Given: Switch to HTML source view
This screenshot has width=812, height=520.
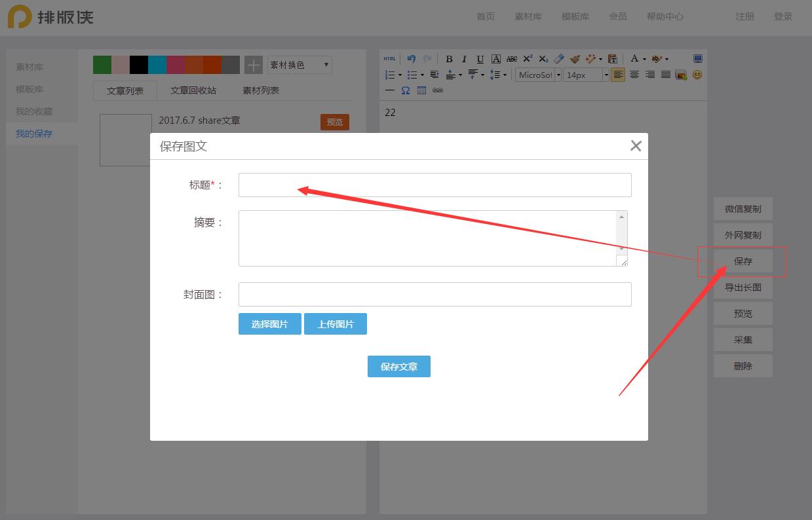Looking at the screenshot, I should coord(389,58).
